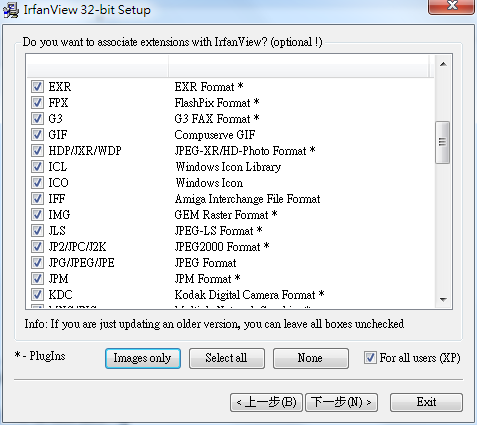477x425 pixels.
Task: Toggle the KDC extension checkbox
Action: coord(37,295)
